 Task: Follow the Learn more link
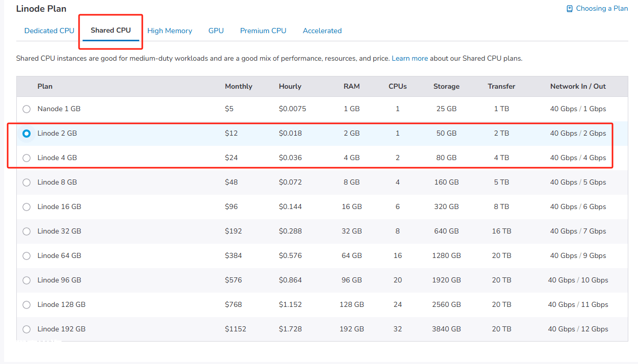pyautogui.click(x=410, y=58)
